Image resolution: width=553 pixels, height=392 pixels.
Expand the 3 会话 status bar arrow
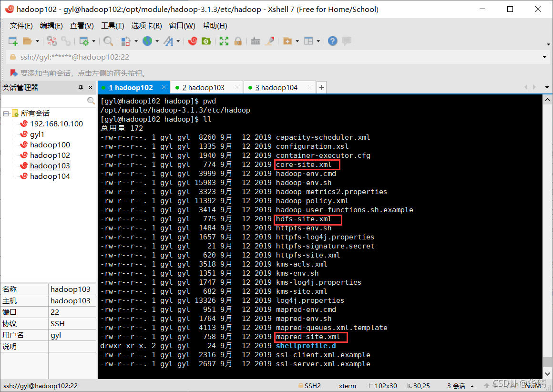472,386
